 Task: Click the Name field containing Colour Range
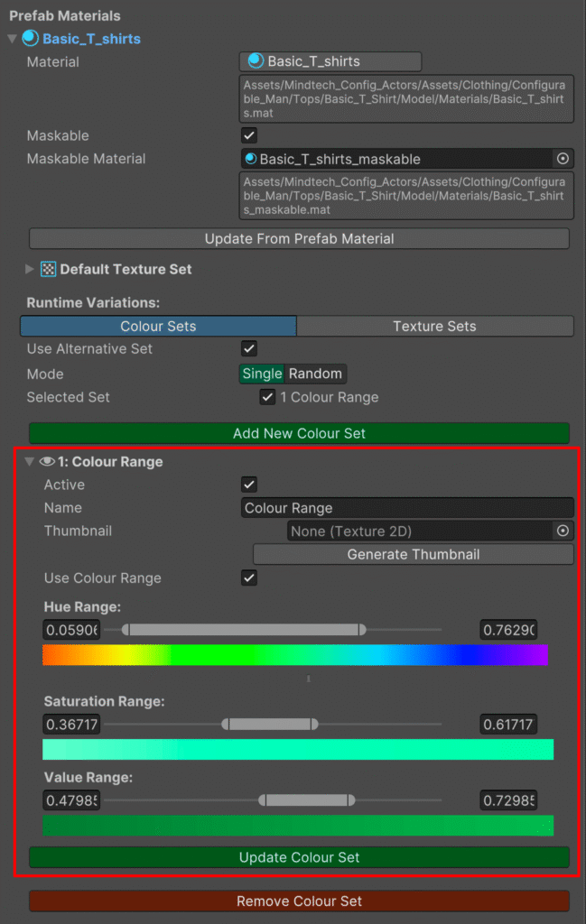[406, 508]
